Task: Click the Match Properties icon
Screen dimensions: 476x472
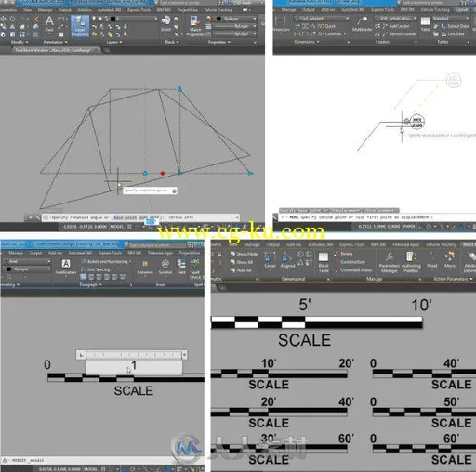Action: pos(195,26)
